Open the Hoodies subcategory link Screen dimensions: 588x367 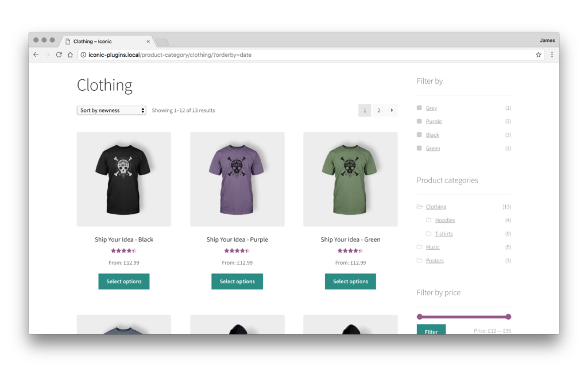pyautogui.click(x=444, y=219)
